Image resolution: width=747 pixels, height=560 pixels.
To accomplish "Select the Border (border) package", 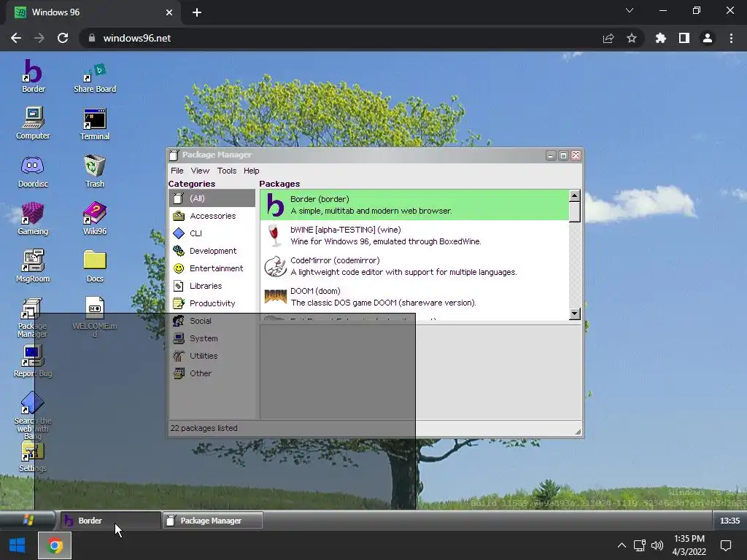I will (x=414, y=205).
